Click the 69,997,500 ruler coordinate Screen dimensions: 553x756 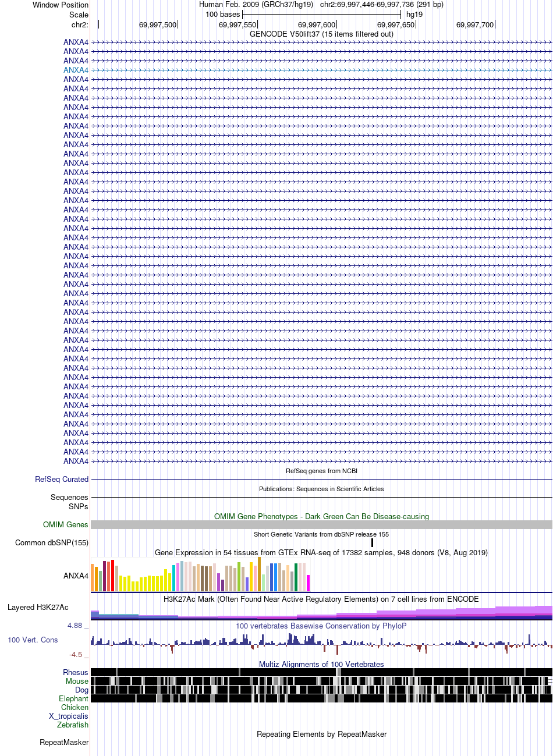click(x=157, y=25)
